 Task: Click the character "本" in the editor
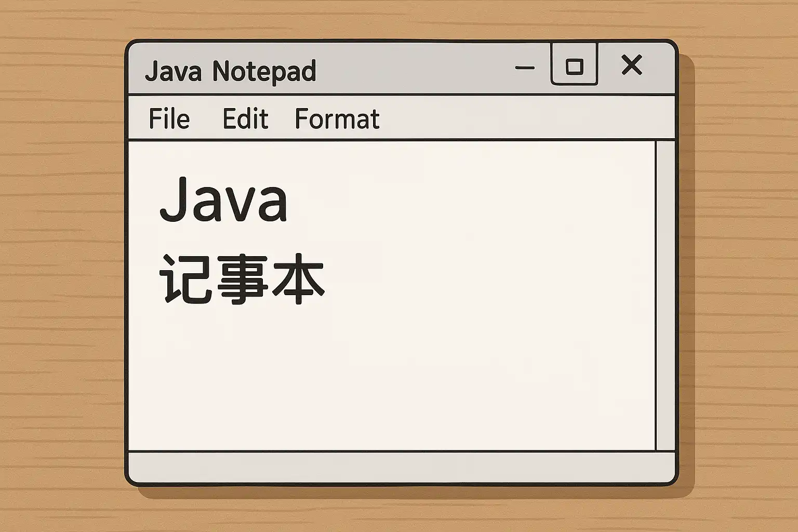(298, 279)
